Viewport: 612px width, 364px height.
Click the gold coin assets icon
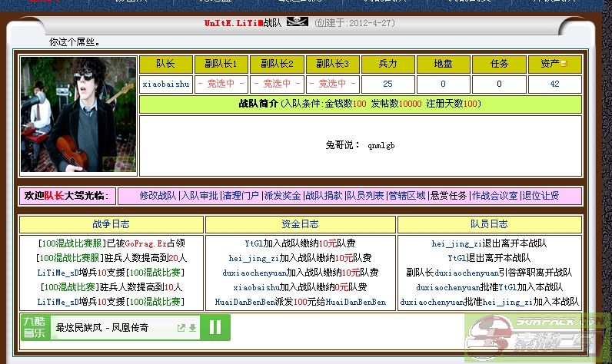[564, 64]
